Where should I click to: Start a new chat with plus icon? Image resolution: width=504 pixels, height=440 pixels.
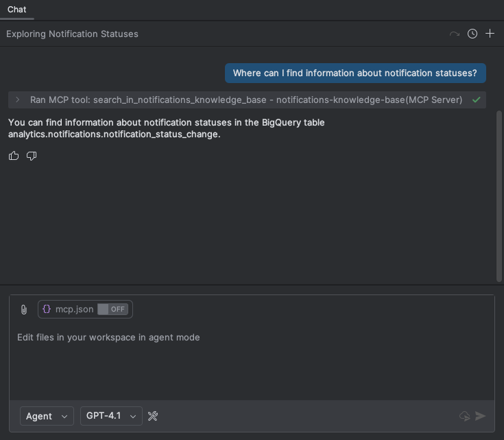point(490,34)
